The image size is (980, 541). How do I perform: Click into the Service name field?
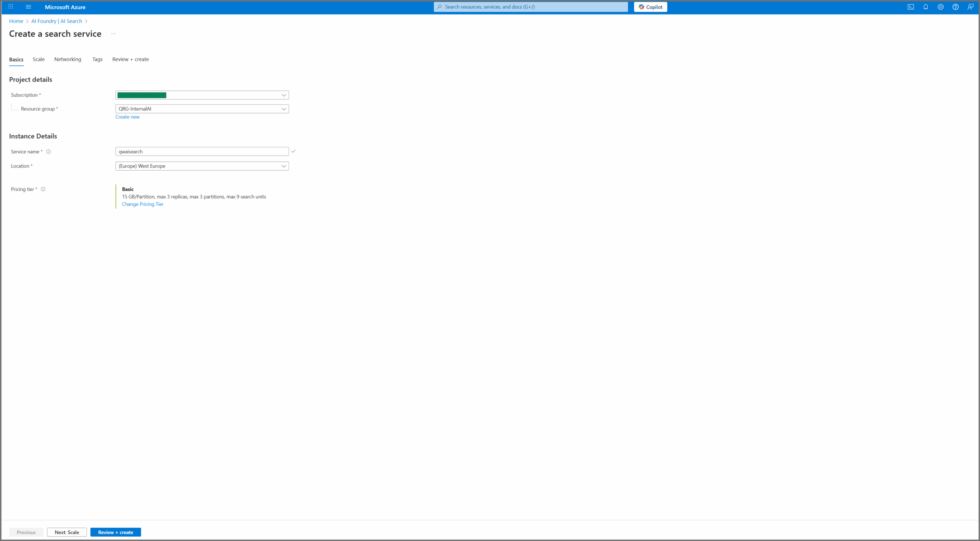click(x=202, y=152)
